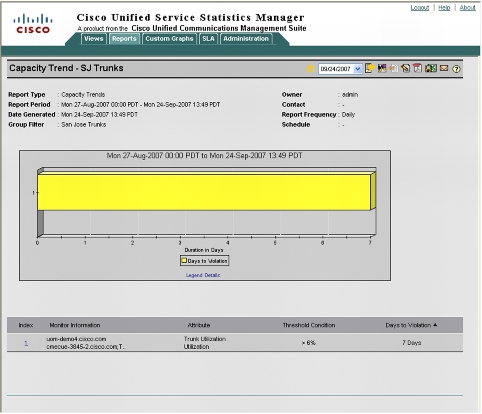Email the report using envelope icon
The width and height of the screenshot is (482, 414).
(444, 68)
